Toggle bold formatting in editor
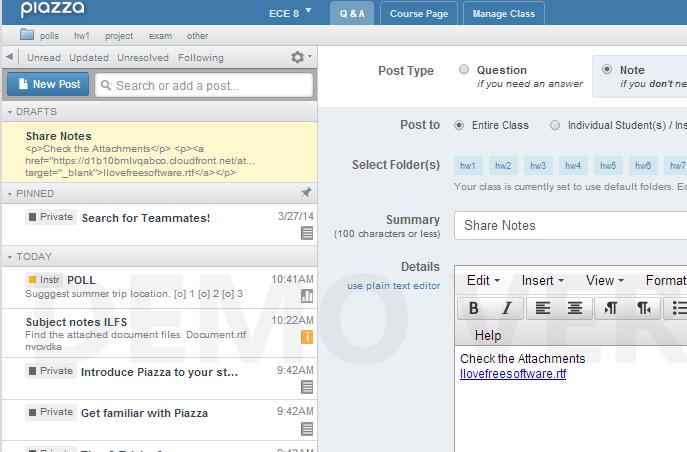The height and width of the screenshot is (452, 687). [474, 308]
